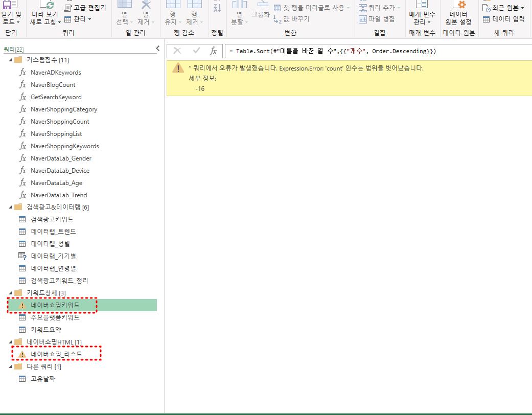532x415 pixels.
Task: Select the NaverDataLab_Trend function
Action: [x=58, y=195]
